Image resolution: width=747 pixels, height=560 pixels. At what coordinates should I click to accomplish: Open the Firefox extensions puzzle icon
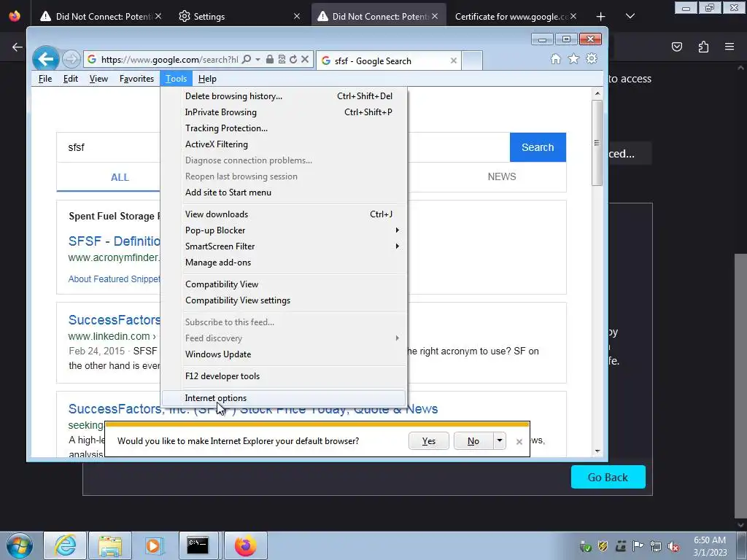703,47
